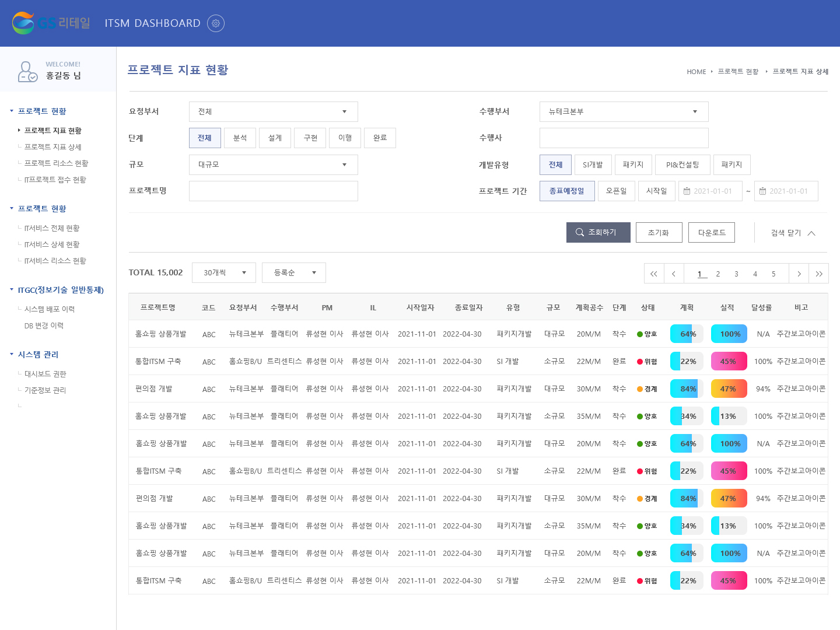
Task: Collapse 시스템 관리 sidebar section
Action: point(34,354)
